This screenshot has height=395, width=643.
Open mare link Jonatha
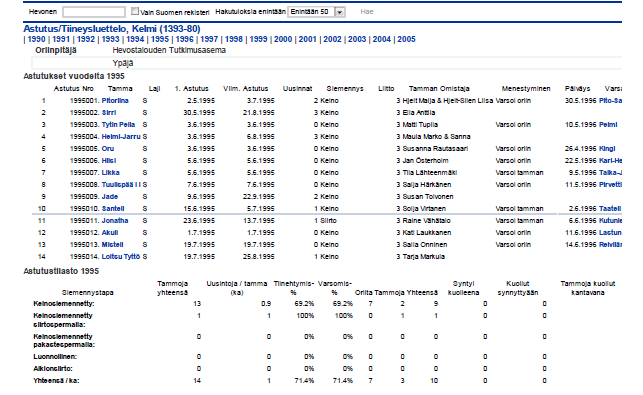(115, 221)
